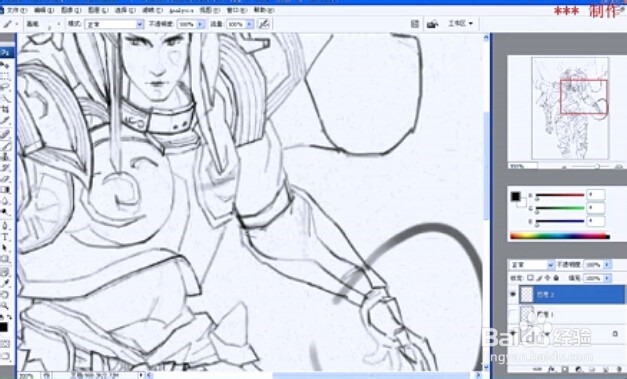Select the Clone Stamp tool
This screenshot has height=379, width=627.
coord(6,157)
